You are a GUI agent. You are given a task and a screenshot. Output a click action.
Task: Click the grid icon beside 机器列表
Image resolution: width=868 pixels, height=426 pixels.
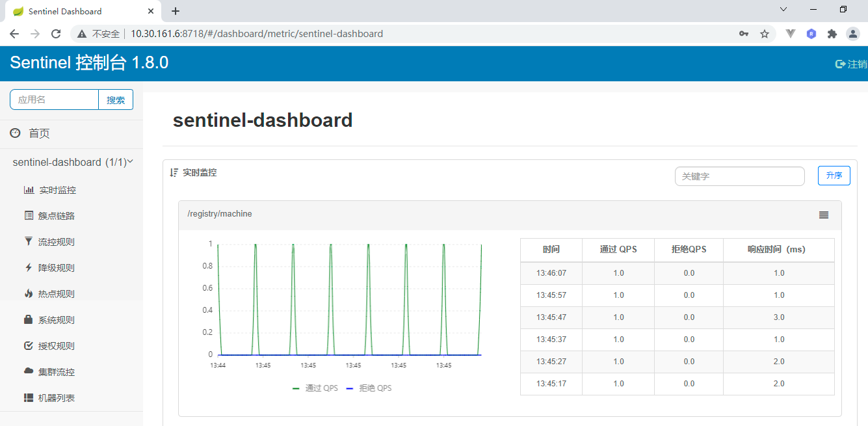(x=29, y=397)
